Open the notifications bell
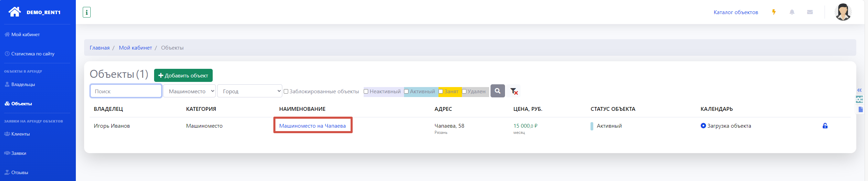The width and height of the screenshot is (868, 181). click(x=792, y=12)
